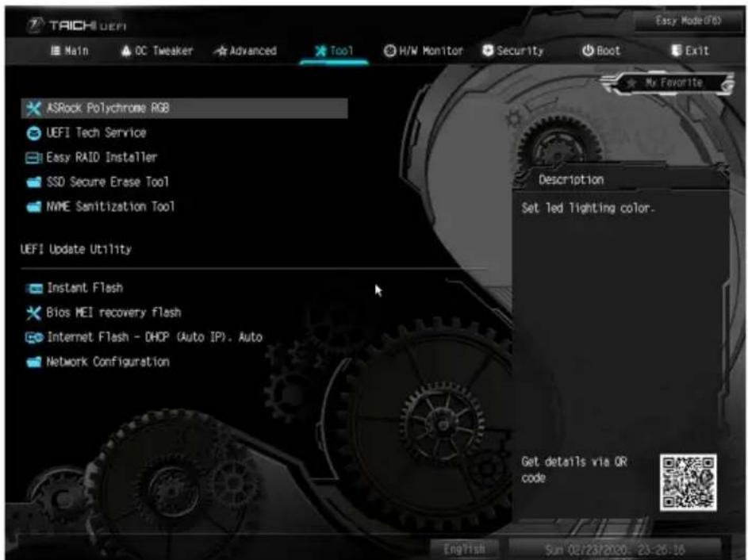The image size is (748, 560).
Task: Open the Main tab
Action: point(70,51)
